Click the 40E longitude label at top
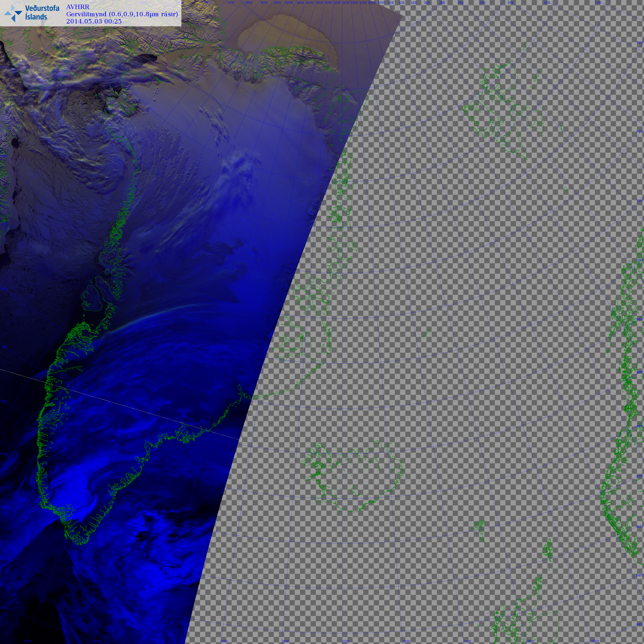 coord(510,3)
